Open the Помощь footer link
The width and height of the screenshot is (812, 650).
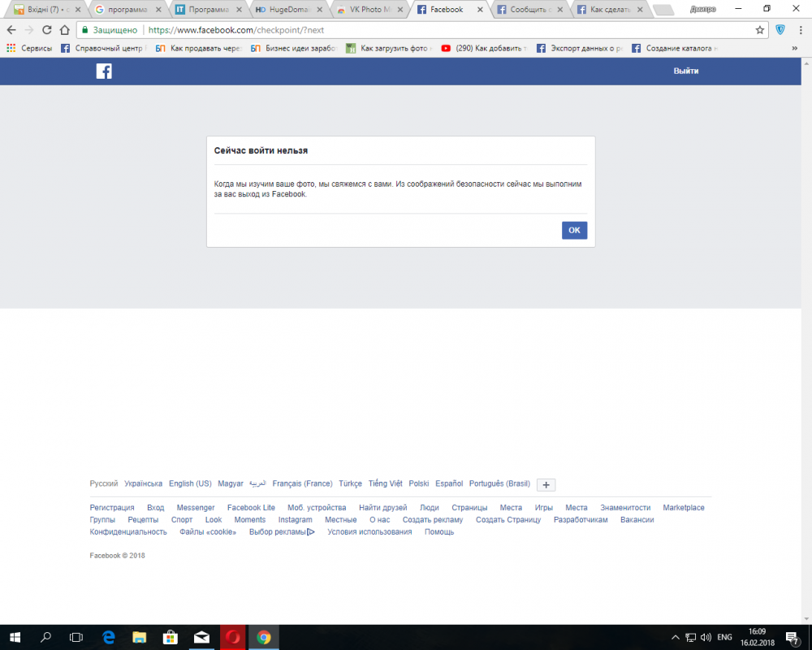[439, 532]
